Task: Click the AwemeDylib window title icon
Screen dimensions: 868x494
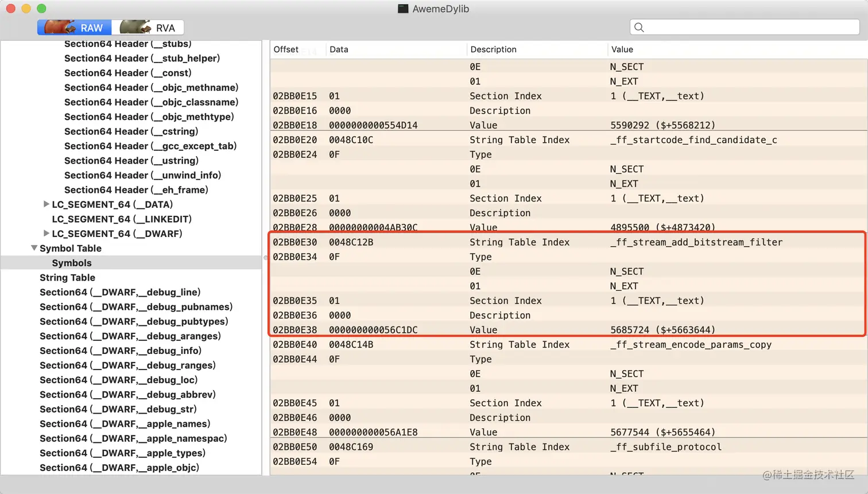Action: (x=403, y=9)
